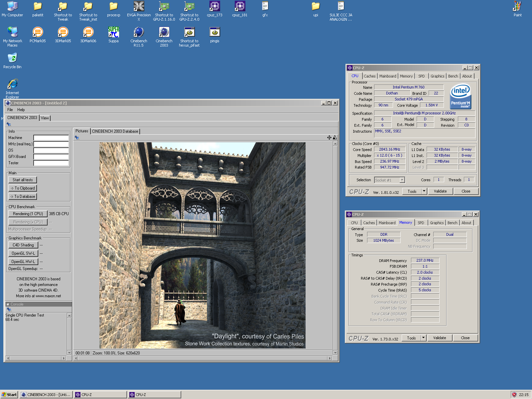Click the Intel Pentium M logo
The height and width of the screenshot is (399, 532).
point(461,97)
